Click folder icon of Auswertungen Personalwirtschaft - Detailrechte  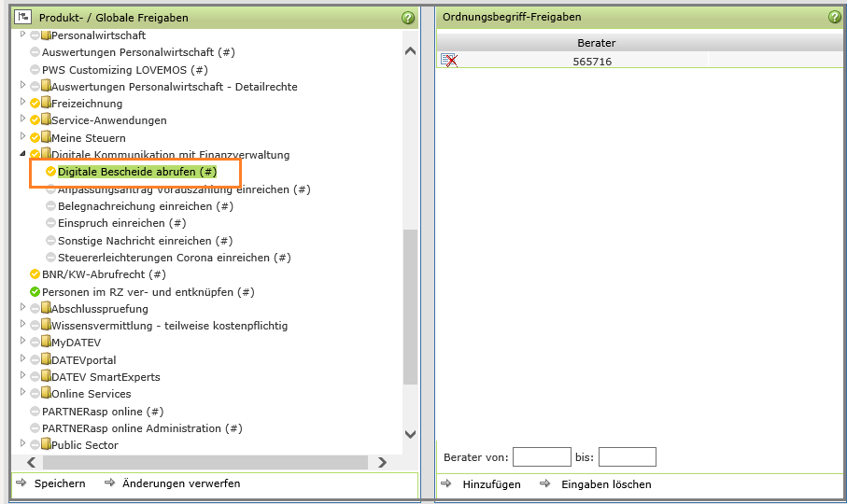point(46,86)
